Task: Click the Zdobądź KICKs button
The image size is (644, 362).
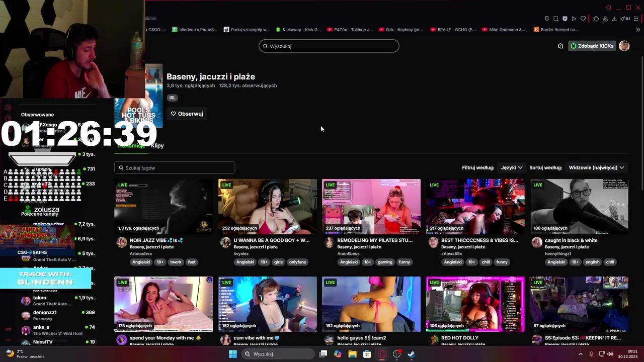Action: tap(592, 46)
